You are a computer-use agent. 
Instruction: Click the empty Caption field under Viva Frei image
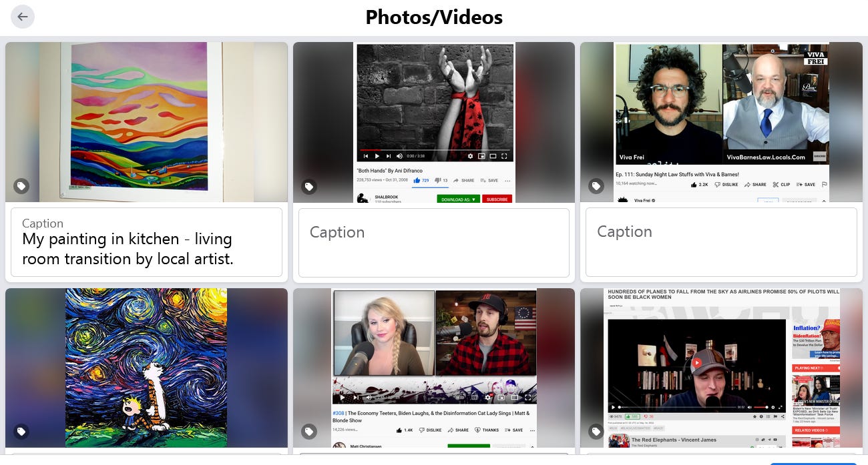click(x=721, y=242)
